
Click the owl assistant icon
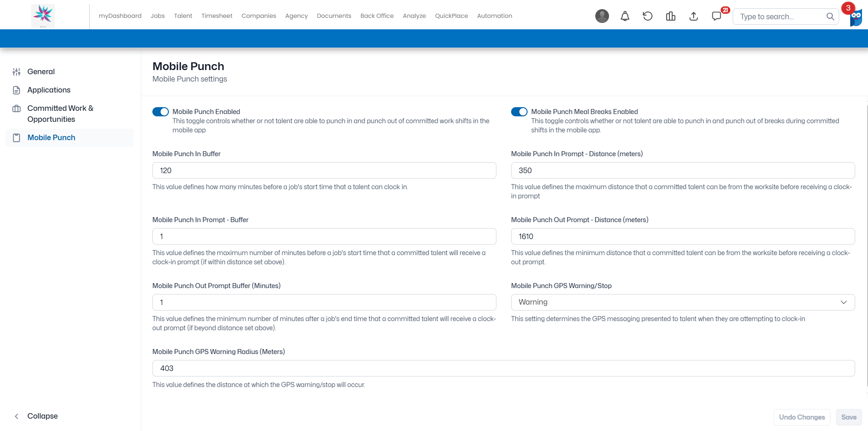point(856,17)
